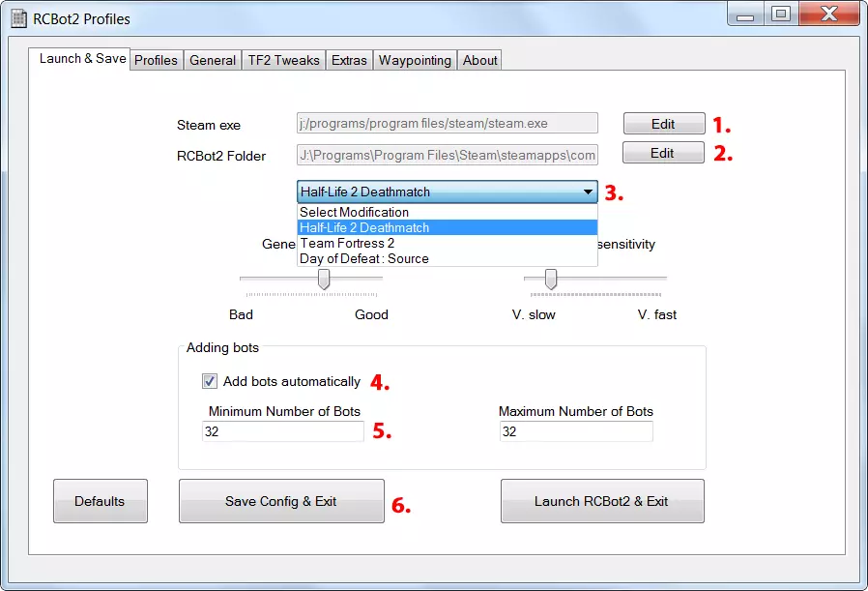Switch to the TF2 Tweaks tab

[283, 60]
